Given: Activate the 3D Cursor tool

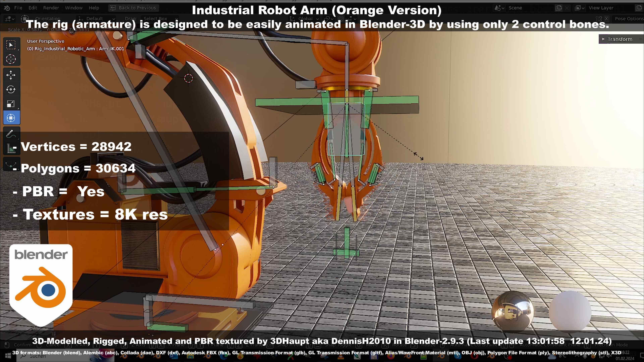Looking at the screenshot, I should (11, 59).
